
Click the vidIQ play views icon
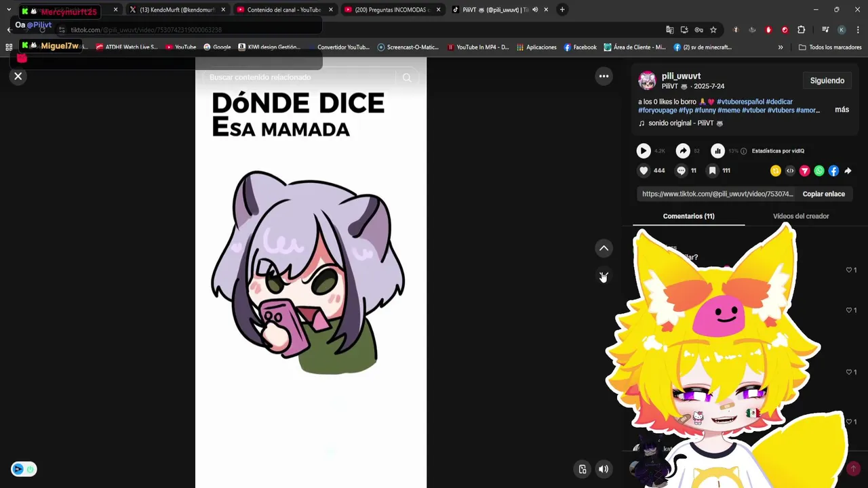click(x=644, y=151)
